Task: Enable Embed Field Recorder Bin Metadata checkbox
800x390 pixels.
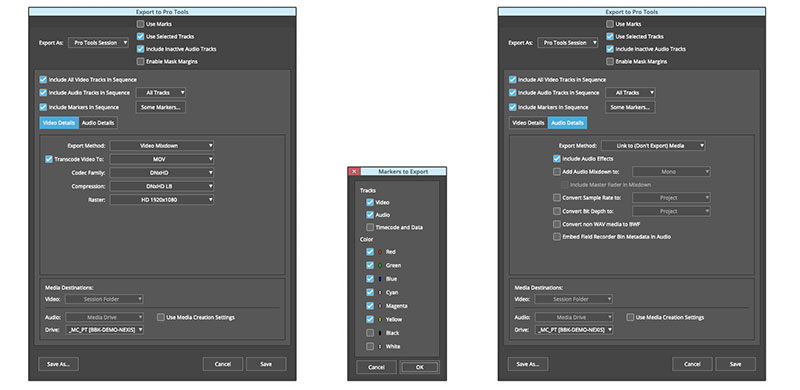Action: click(x=557, y=237)
